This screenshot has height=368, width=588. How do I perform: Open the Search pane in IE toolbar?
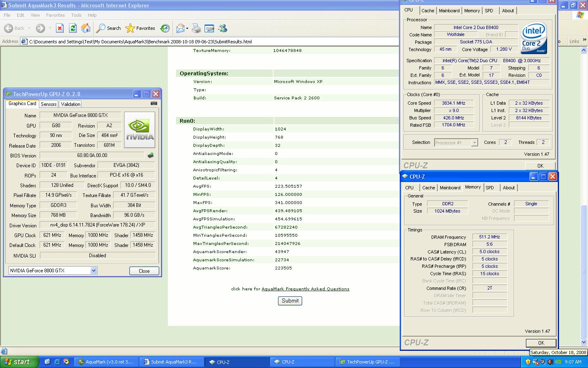(x=109, y=28)
